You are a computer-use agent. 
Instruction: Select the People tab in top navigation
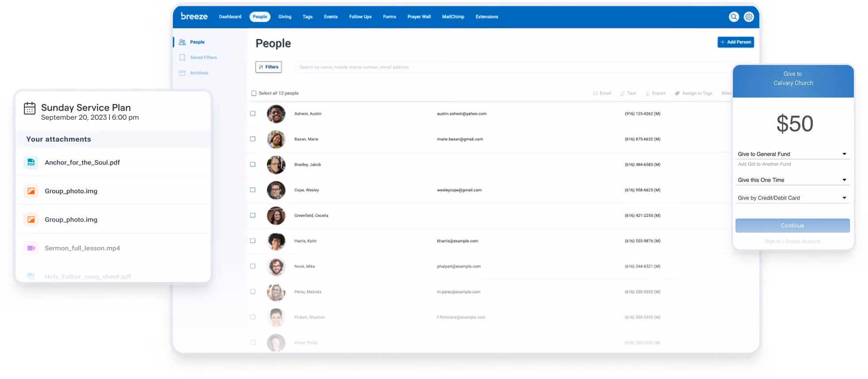[x=260, y=17]
